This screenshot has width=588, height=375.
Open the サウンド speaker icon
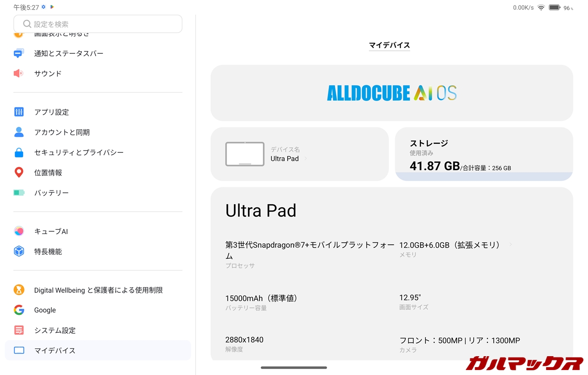click(x=18, y=73)
